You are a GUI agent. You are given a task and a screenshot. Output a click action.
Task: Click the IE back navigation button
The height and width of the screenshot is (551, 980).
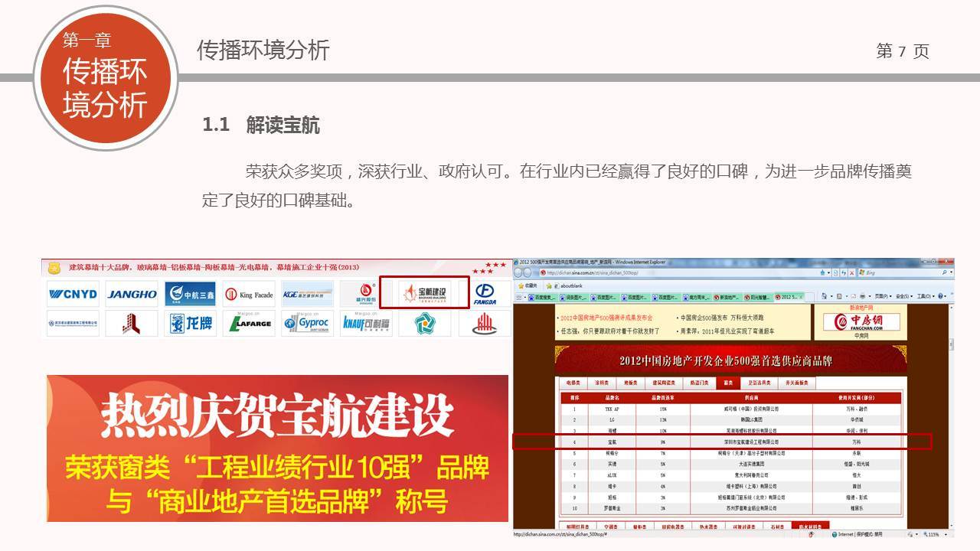tap(518, 272)
